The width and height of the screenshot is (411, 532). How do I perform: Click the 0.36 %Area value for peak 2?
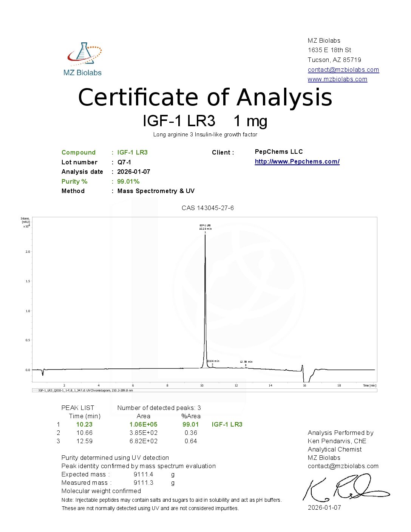191,433
